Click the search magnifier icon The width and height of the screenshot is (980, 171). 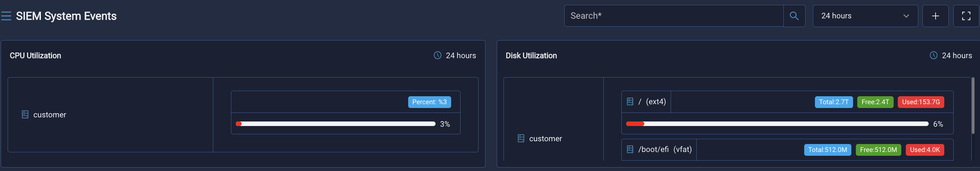(x=794, y=16)
